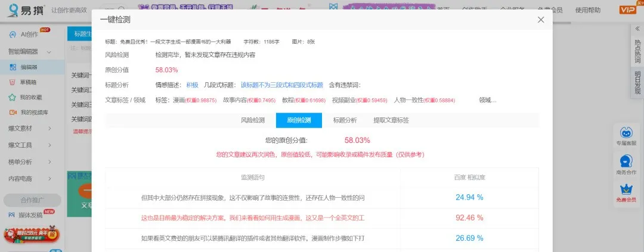Viewport: 644px width, 252px height.
Task: Click sentence starting 如果看英文费劲的朋友
Action: 253,238
